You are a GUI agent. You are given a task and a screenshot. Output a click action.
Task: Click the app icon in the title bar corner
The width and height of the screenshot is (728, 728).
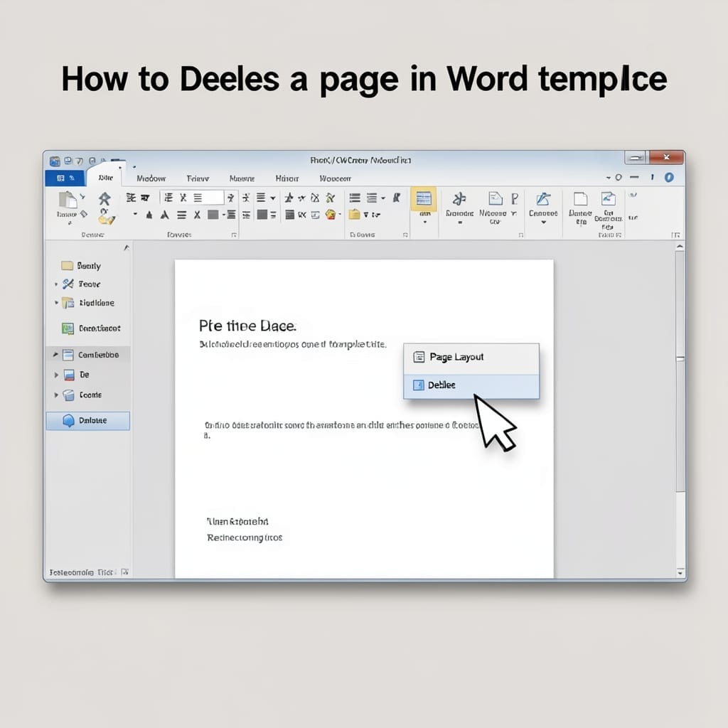[55, 161]
